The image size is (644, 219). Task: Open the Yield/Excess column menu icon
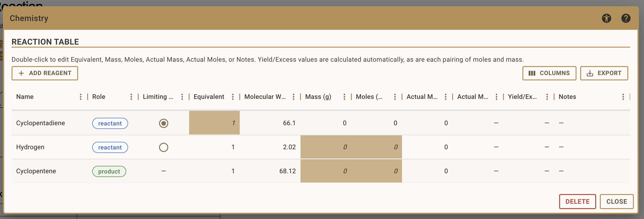pyautogui.click(x=547, y=97)
